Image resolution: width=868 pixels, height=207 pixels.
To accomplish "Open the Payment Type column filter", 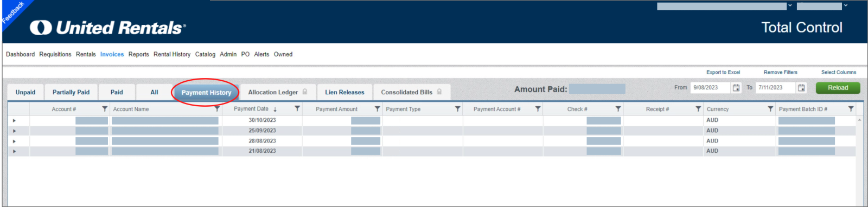I will pos(458,109).
